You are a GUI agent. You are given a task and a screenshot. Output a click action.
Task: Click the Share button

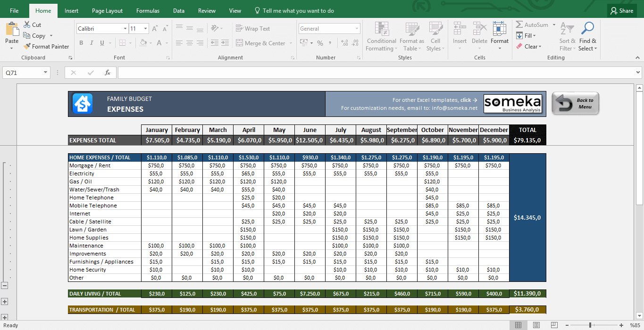coord(621,10)
